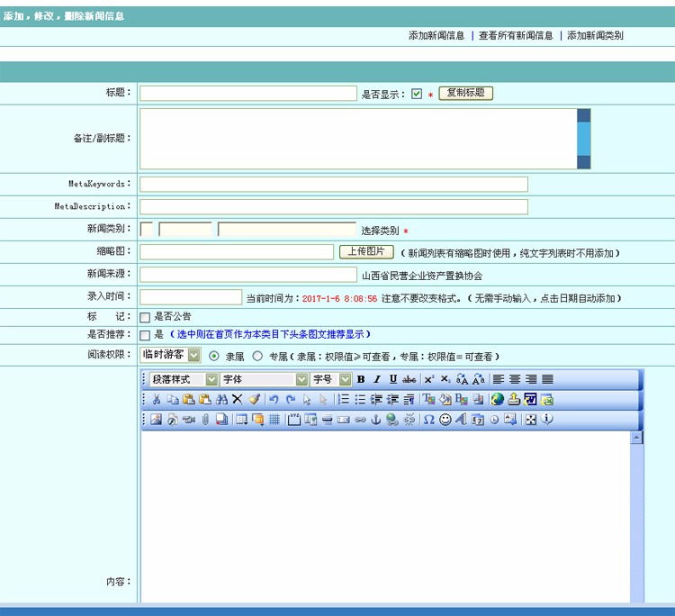Insert the current time (clock icon)
The width and height of the screenshot is (675, 616).
click(x=494, y=419)
